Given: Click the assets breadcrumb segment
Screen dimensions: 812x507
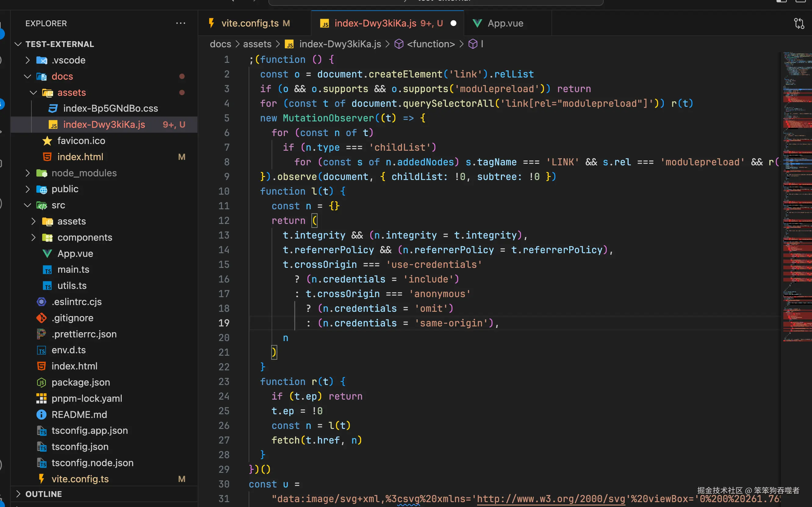Looking at the screenshot, I should [257, 44].
